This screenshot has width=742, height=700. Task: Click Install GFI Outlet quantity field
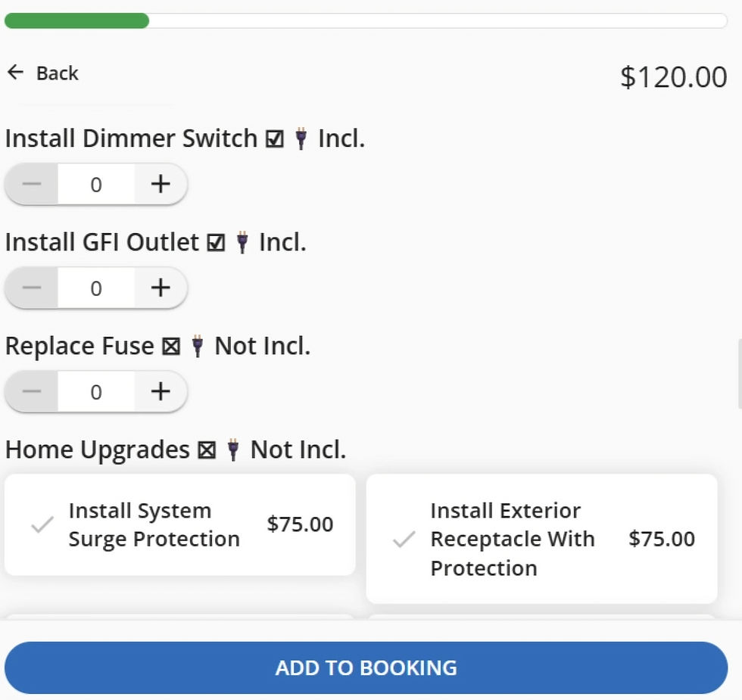[96, 288]
